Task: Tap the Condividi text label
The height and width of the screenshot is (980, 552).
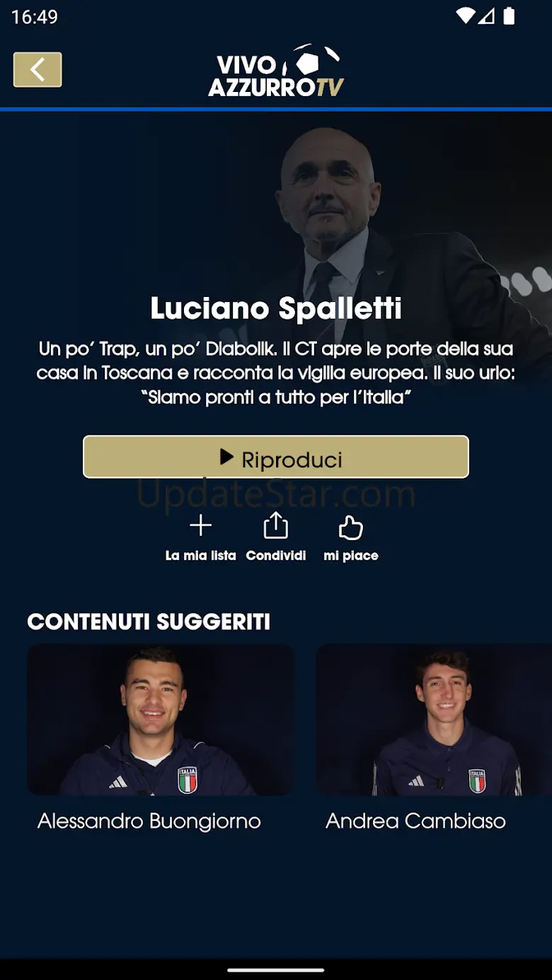Action: tap(276, 556)
